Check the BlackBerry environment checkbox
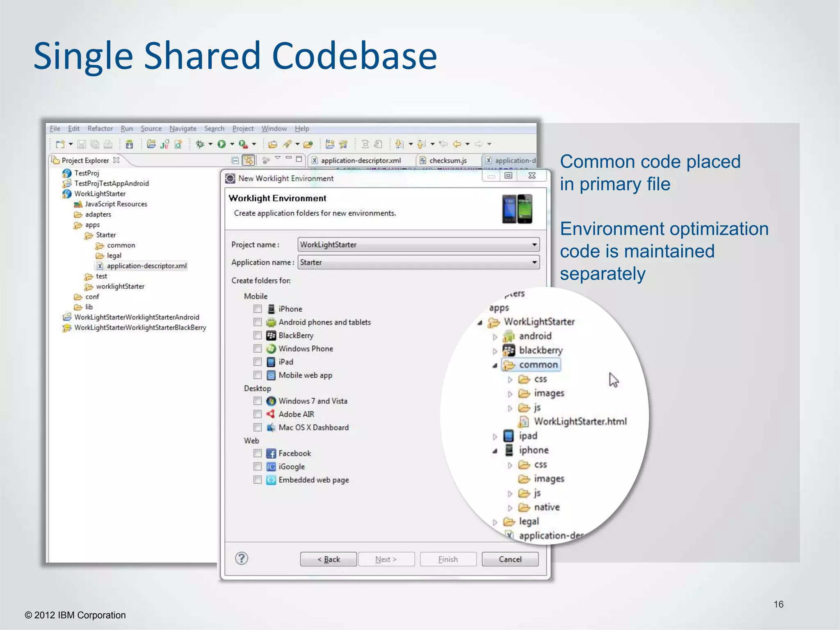This screenshot has height=630, width=840. 258,336
